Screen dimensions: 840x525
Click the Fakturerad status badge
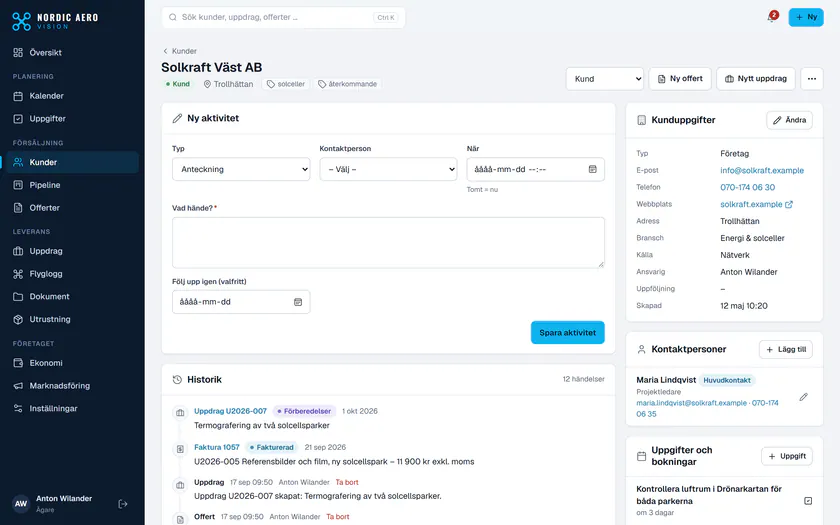(272, 447)
